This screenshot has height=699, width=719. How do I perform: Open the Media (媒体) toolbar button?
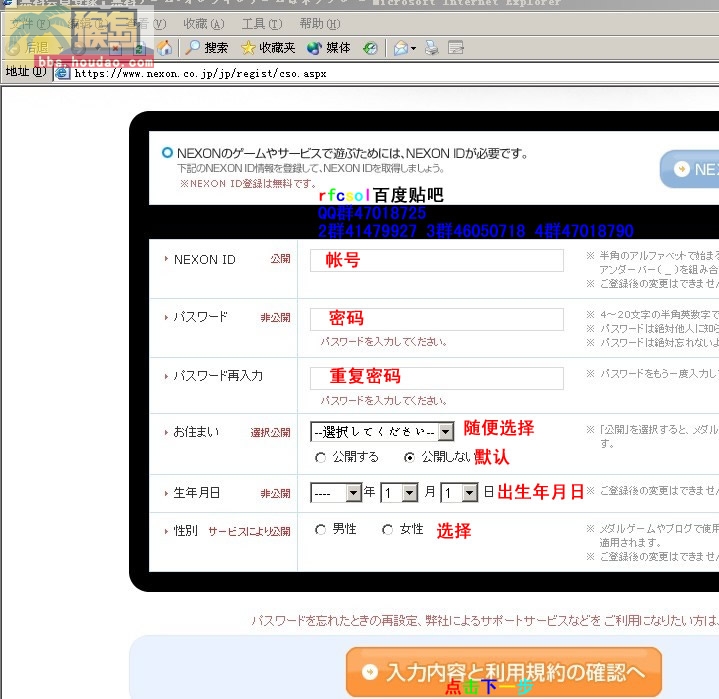(329, 47)
